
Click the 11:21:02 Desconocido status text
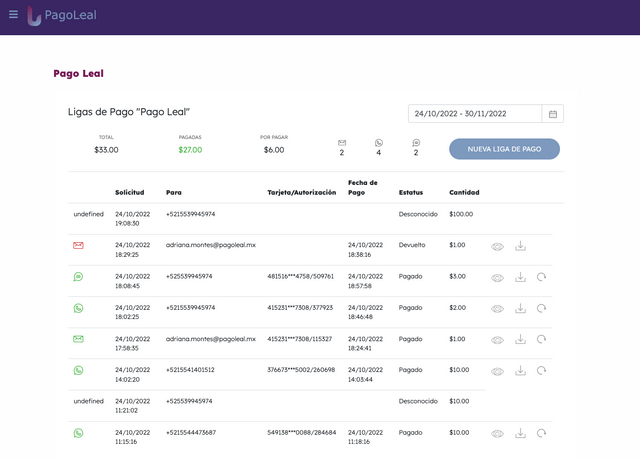pos(418,402)
